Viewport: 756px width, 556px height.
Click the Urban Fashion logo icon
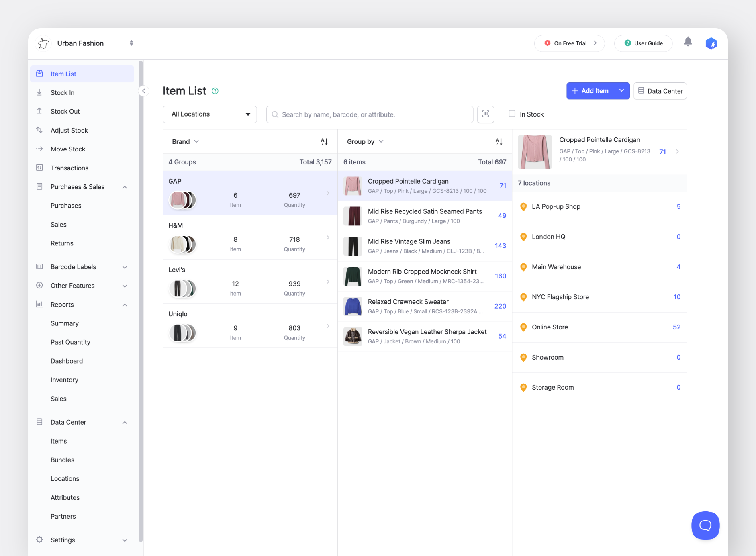[43, 43]
